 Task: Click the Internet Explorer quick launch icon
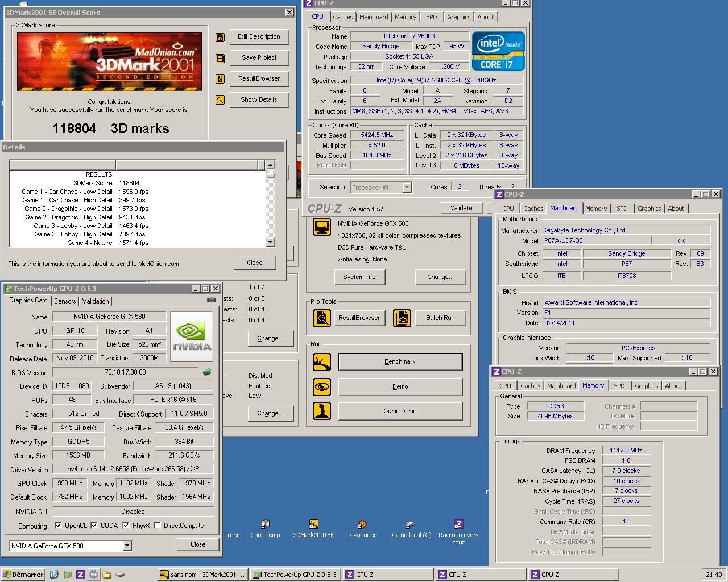pos(54,575)
